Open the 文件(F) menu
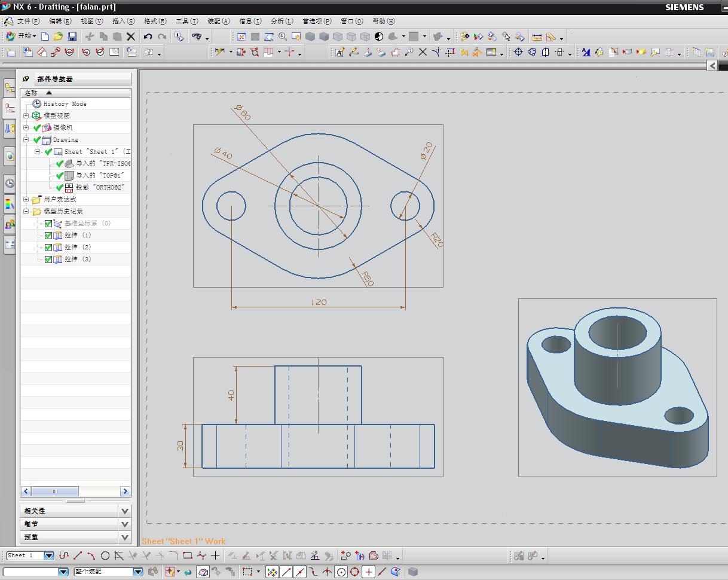This screenshot has width=728, height=580. click(x=28, y=21)
